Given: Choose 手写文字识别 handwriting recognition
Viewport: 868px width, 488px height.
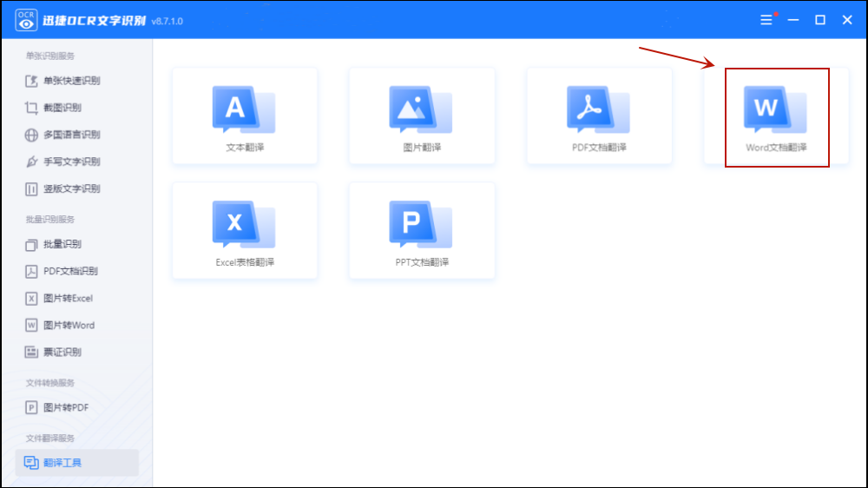Looking at the screenshot, I should (x=62, y=162).
